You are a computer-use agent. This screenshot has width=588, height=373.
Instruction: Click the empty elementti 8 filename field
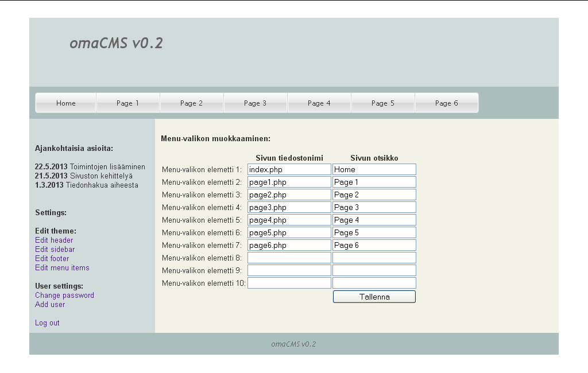(x=289, y=257)
